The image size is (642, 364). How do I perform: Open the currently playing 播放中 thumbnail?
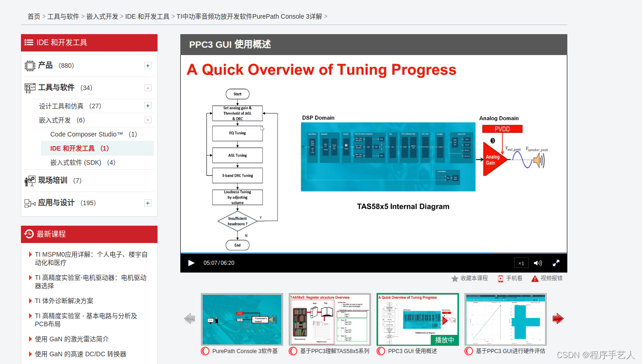tap(418, 319)
